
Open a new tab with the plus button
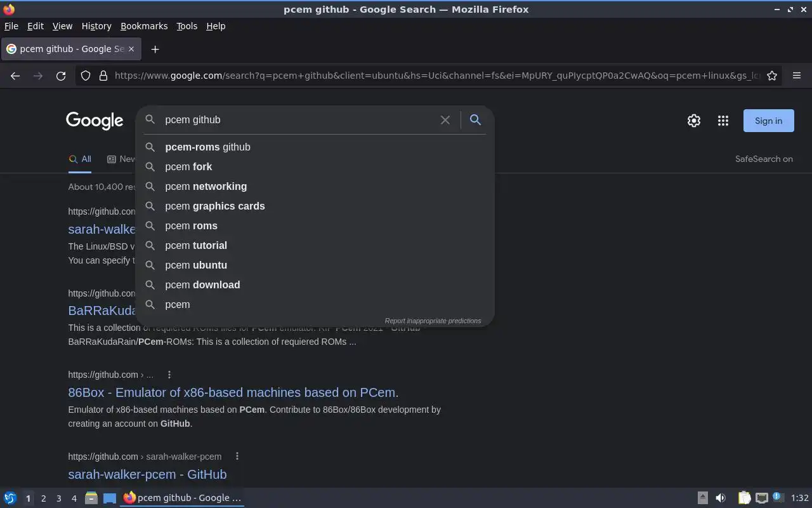(155, 49)
